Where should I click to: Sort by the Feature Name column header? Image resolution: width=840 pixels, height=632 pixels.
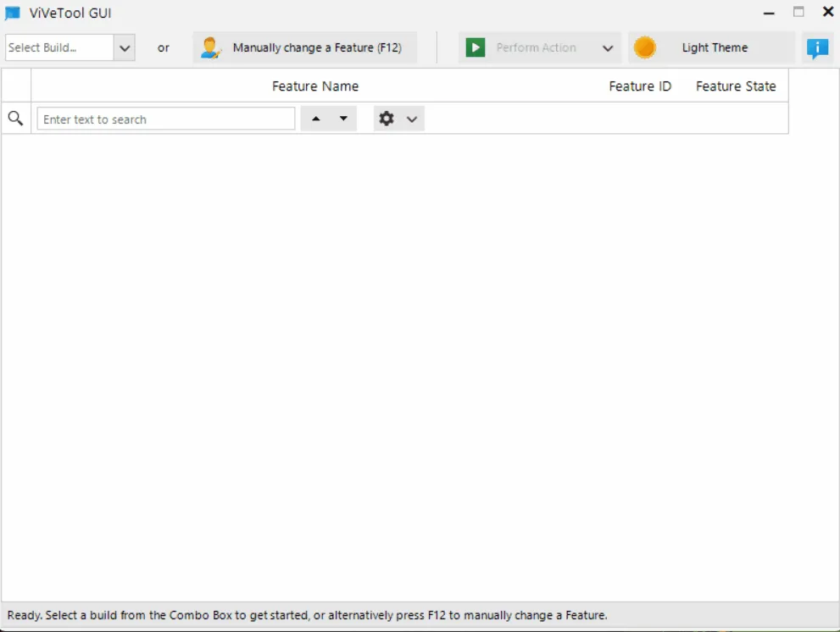pyautogui.click(x=314, y=86)
